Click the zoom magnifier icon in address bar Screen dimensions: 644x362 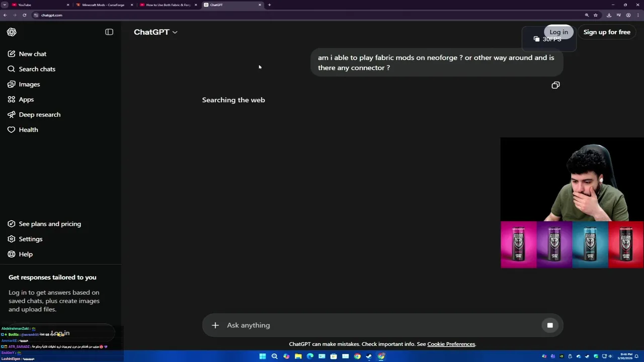tap(587, 15)
